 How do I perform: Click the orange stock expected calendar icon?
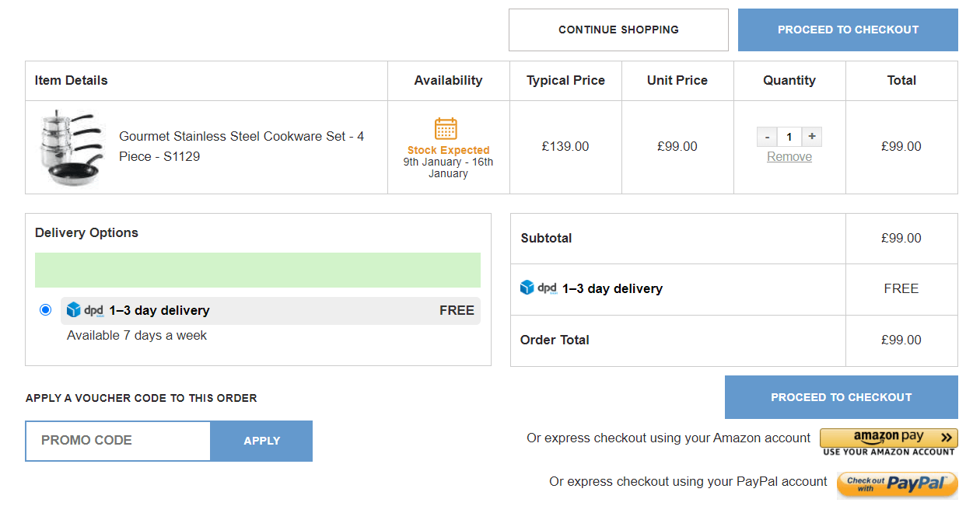447,127
